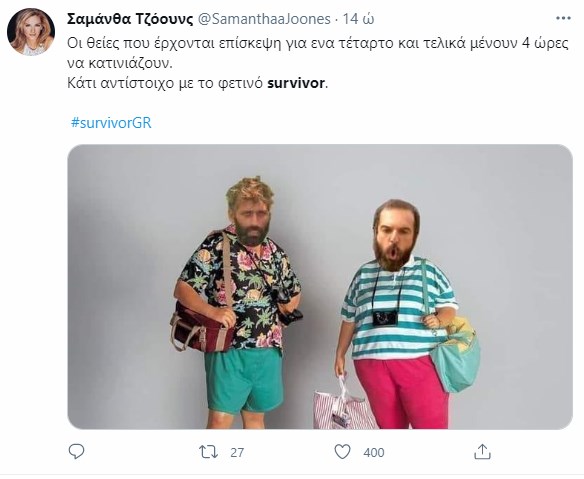Click the text line 'να κατινιάζουν.'
Viewport: 584px width, 479px height.
(x=120, y=63)
